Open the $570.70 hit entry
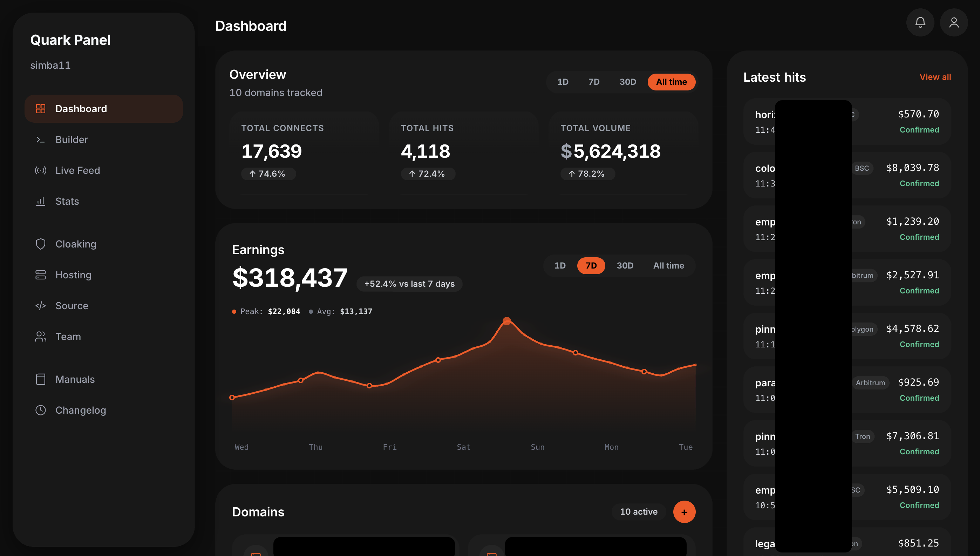The image size is (980, 556). click(x=847, y=121)
